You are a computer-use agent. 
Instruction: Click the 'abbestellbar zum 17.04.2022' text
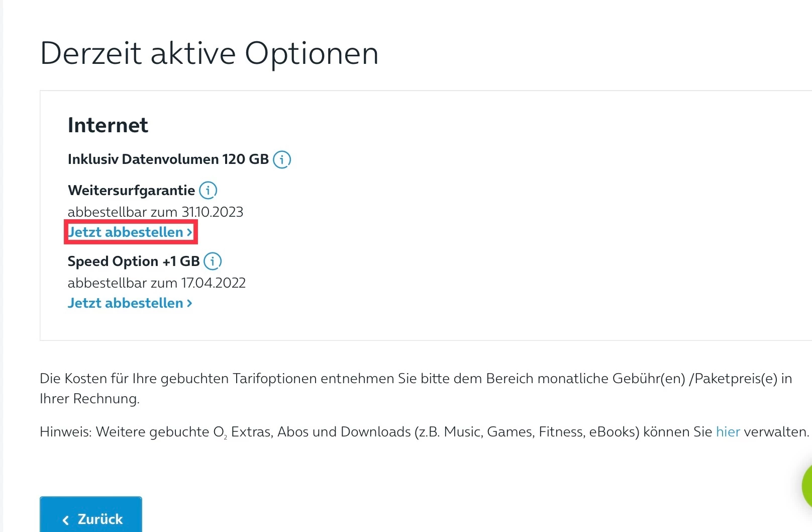point(157,283)
